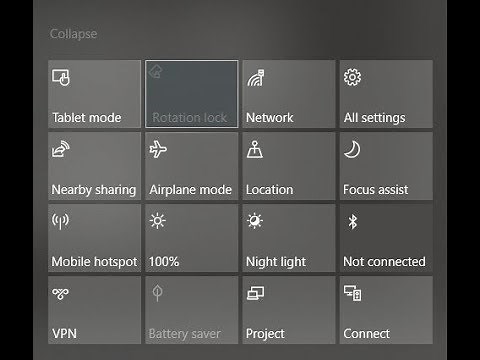480x360 pixels.
Task: Toggle Tablet mode tile
Action: tap(94, 94)
